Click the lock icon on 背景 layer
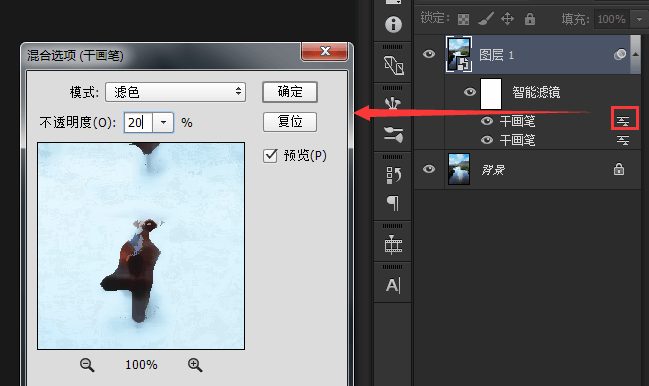Viewport: 649px width, 386px height. click(x=619, y=169)
